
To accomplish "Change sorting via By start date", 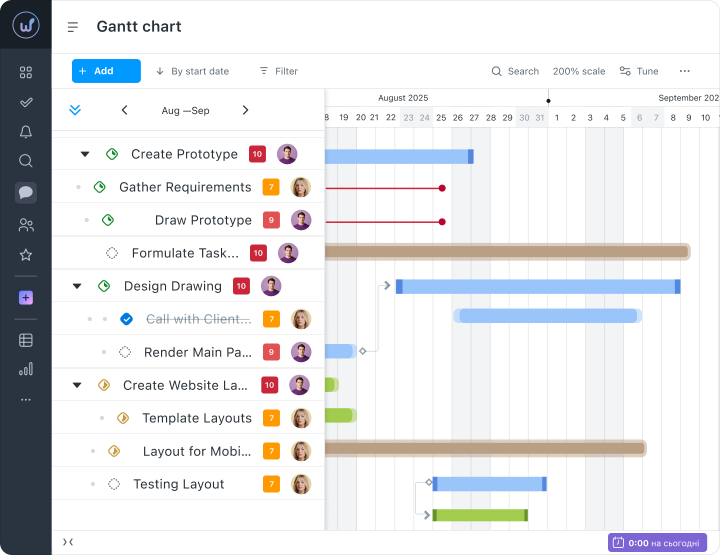I will tap(192, 71).
